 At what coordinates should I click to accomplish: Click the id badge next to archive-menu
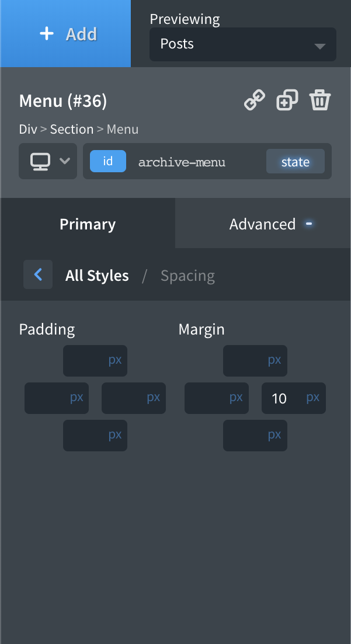(107, 161)
